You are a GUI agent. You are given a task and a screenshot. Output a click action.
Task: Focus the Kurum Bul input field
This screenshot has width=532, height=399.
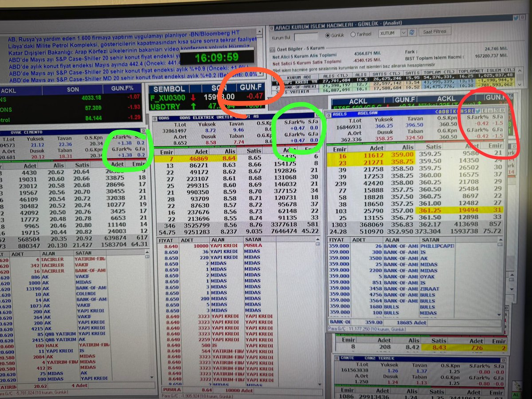point(306,37)
